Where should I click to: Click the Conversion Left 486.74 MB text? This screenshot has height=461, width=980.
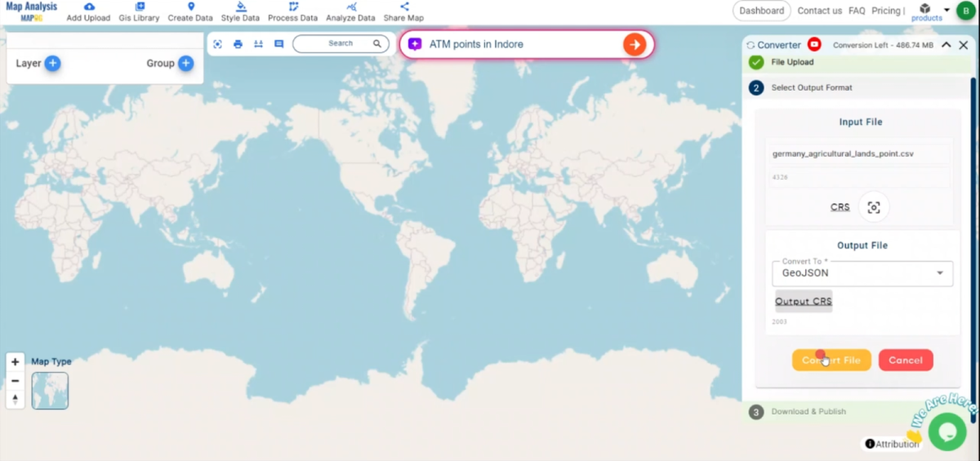coord(883,45)
